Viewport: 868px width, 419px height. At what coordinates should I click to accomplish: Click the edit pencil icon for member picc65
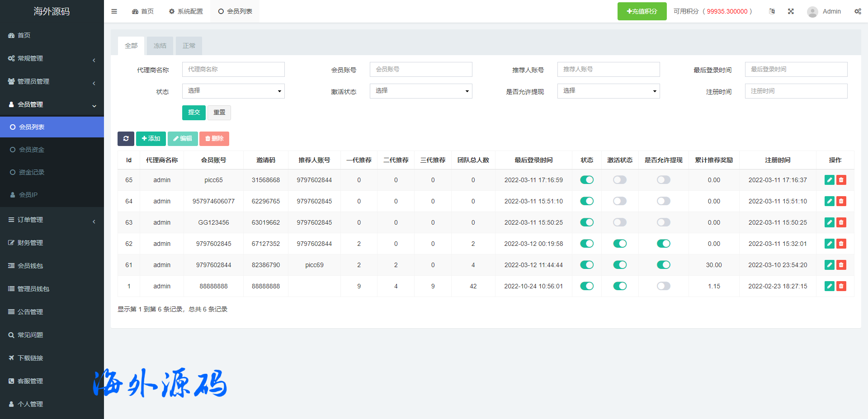point(829,180)
